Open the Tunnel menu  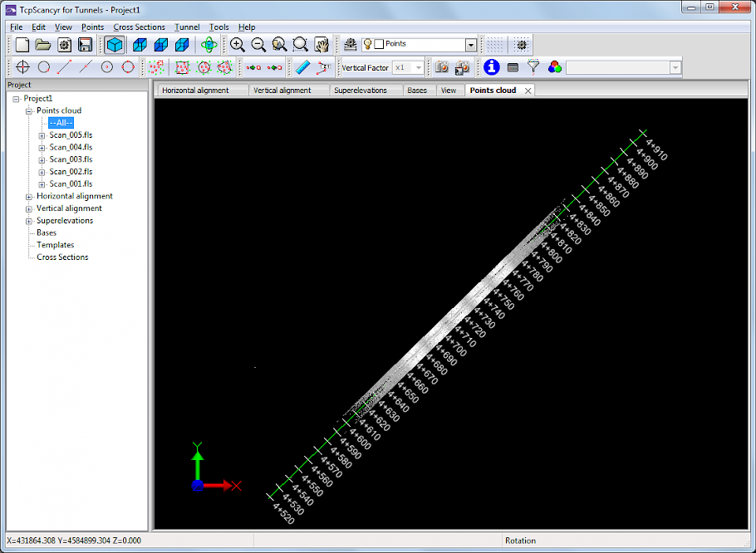[x=187, y=27]
